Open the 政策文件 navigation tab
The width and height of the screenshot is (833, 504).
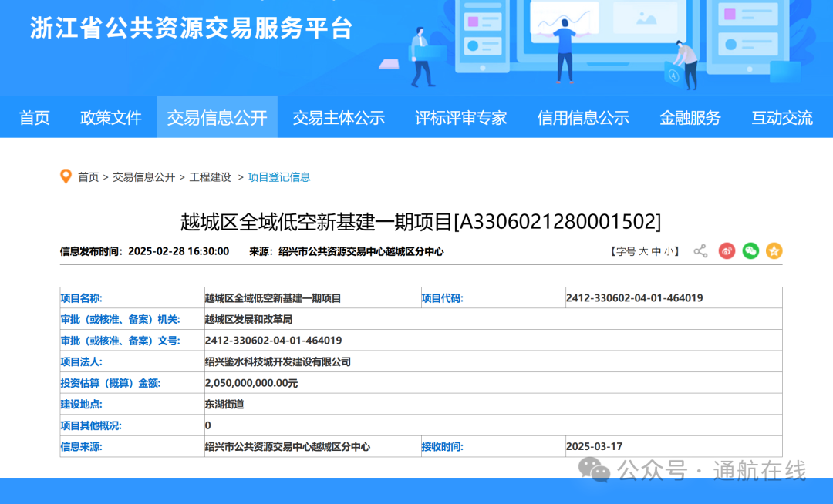tap(110, 117)
